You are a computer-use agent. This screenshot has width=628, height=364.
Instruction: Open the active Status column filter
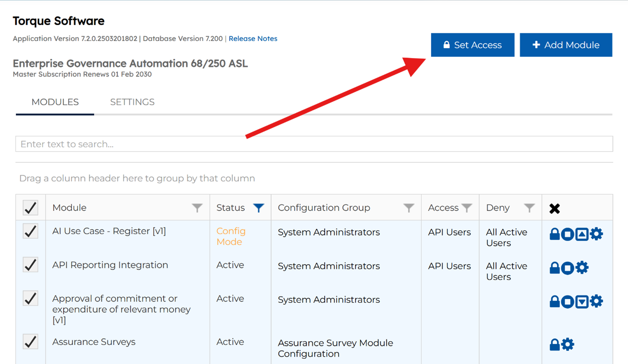259,208
